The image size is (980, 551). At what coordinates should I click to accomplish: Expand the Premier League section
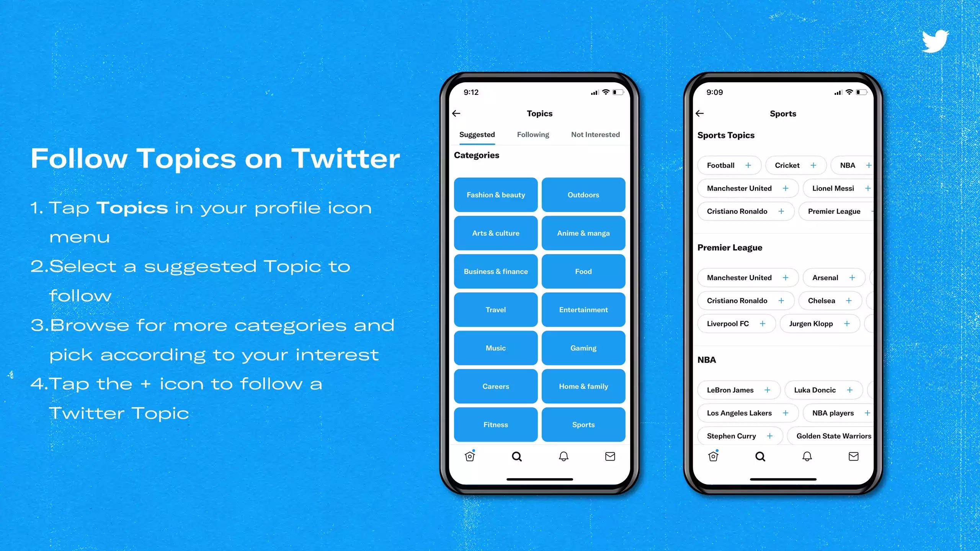click(x=730, y=247)
